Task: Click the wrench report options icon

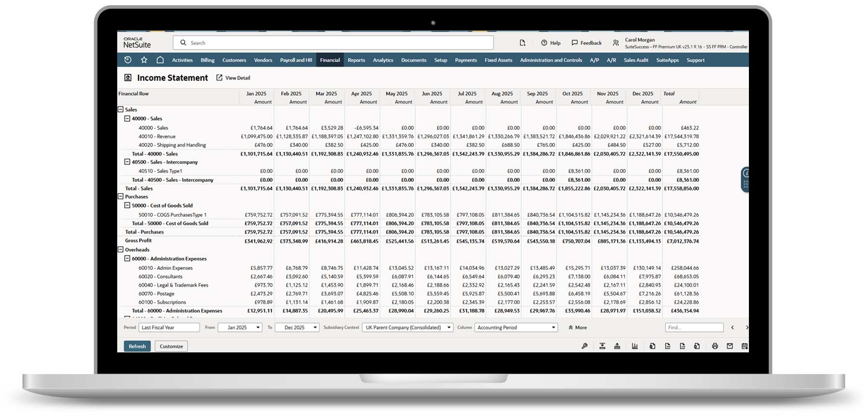Action: (584, 346)
